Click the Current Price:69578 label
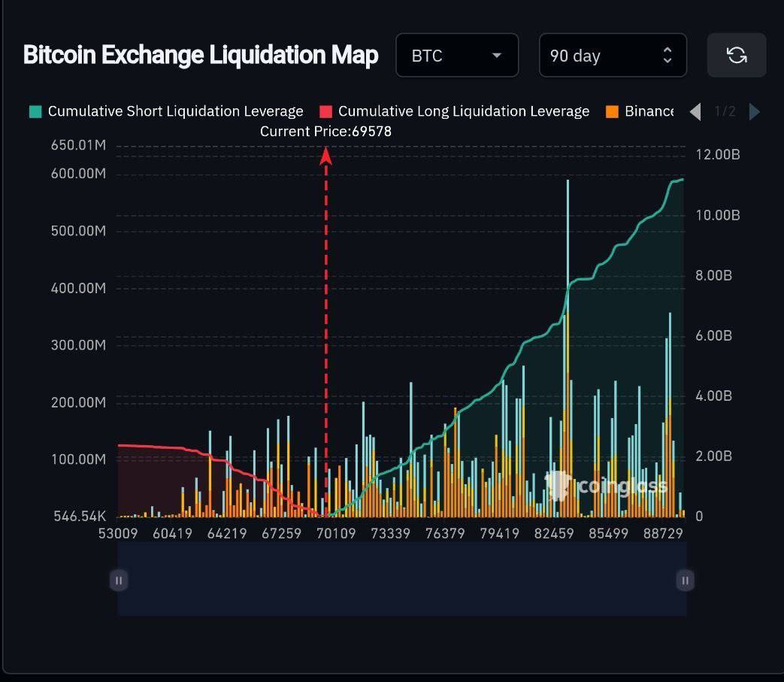 325,132
